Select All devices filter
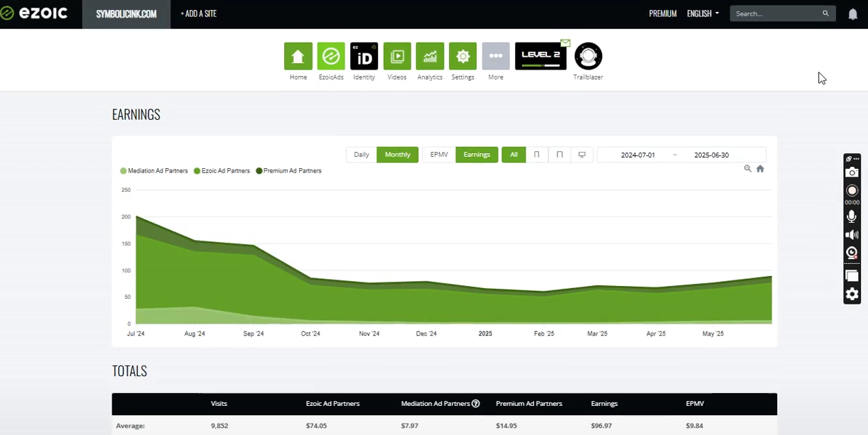Screen dimensions: 868x435 (x=514, y=155)
